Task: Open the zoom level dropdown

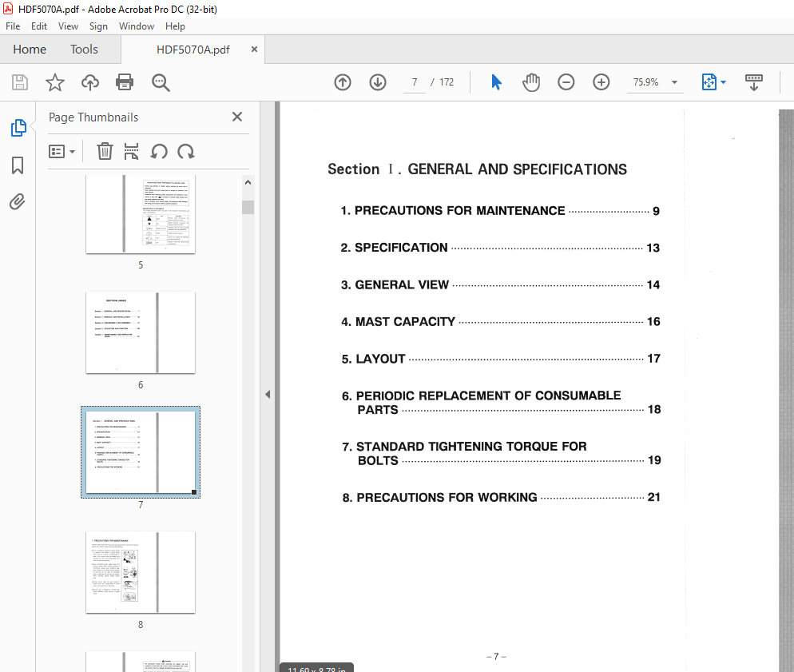Action: (674, 82)
